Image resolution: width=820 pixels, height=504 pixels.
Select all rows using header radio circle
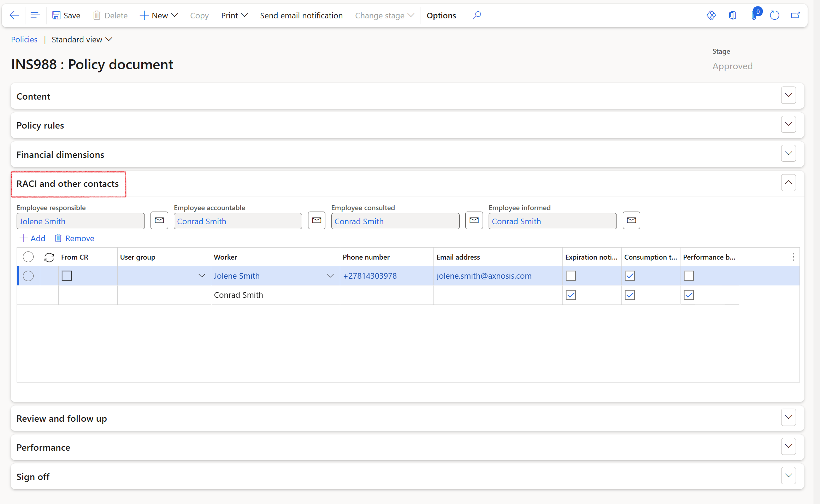click(28, 257)
